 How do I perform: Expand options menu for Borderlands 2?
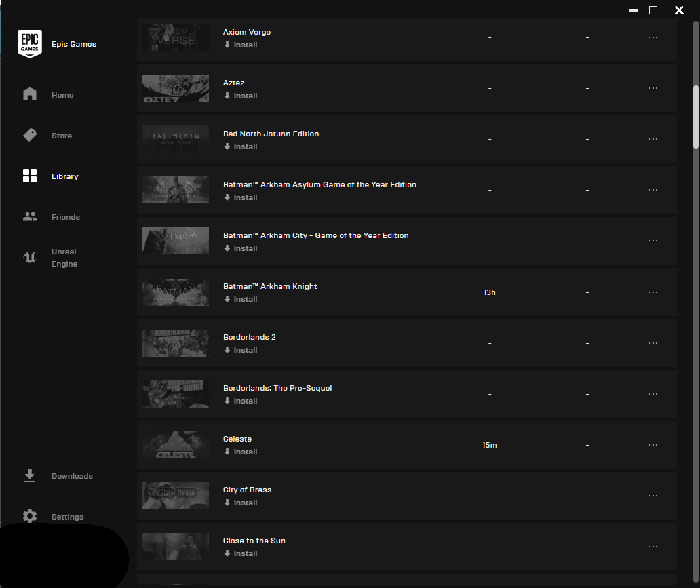(x=653, y=343)
